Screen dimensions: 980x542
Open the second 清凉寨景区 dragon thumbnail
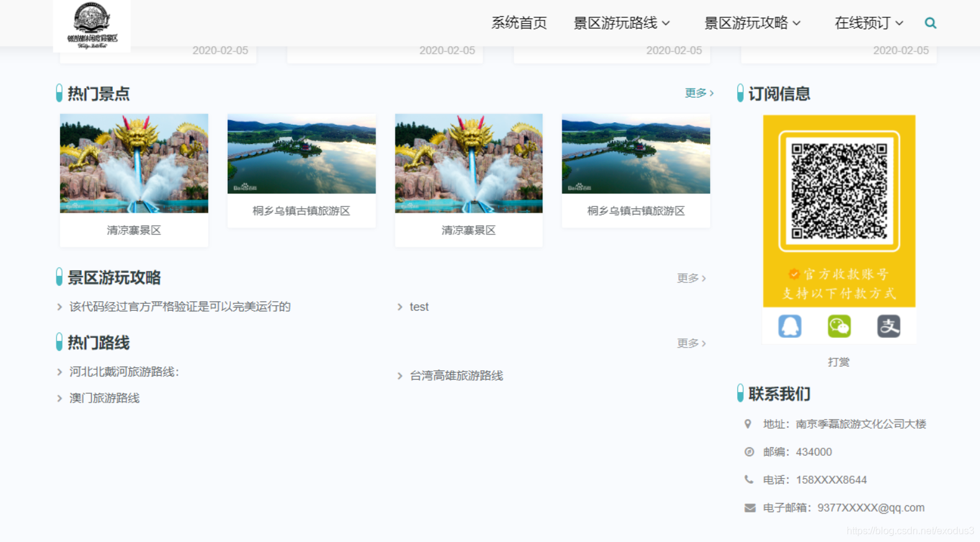tap(469, 163)
